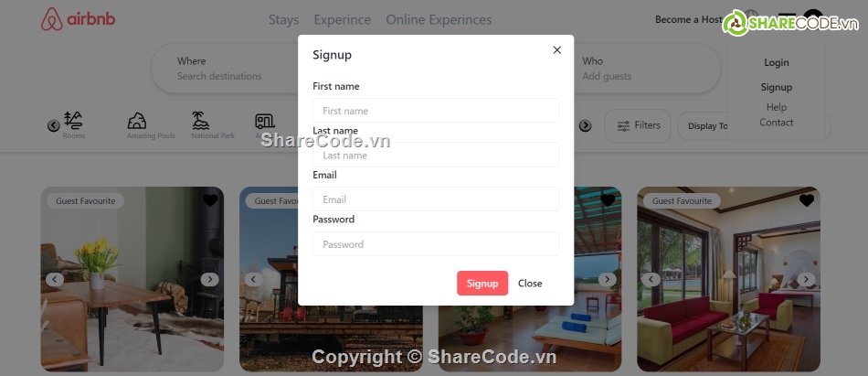868x376 pixels.
Task: Click the Close text button
Action: click(530, 283)
